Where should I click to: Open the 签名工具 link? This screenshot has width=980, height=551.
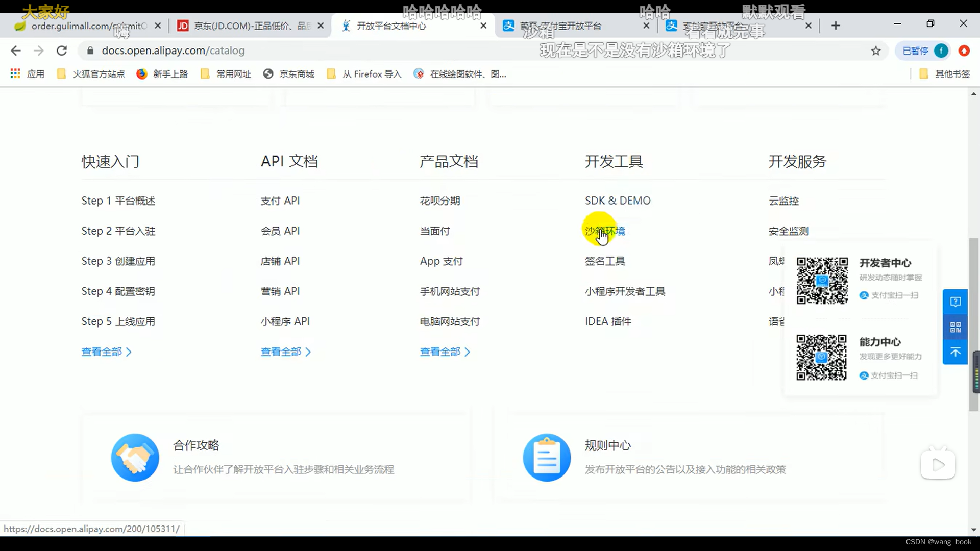(605, 261)
